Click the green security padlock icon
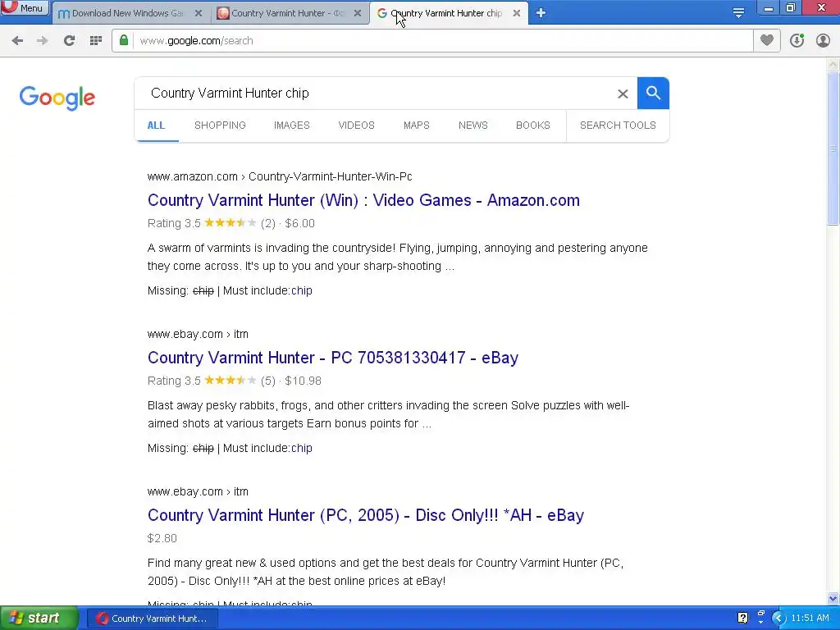 [x=124, y=40]
